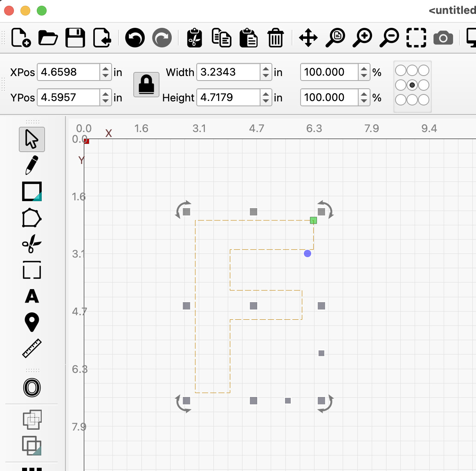The image size is (476, 471).
Task: Choose the Rectangle shape tool
Action: (32, 191)
